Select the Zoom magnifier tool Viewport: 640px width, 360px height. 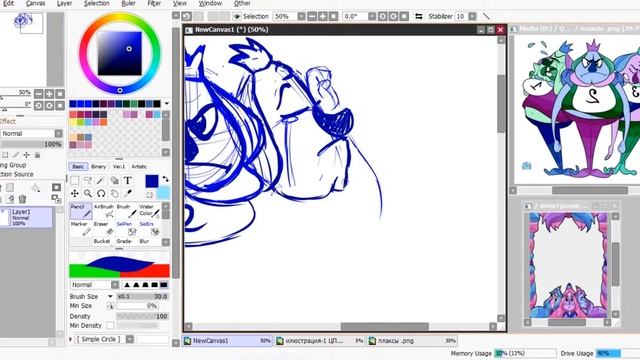(88, 193)
